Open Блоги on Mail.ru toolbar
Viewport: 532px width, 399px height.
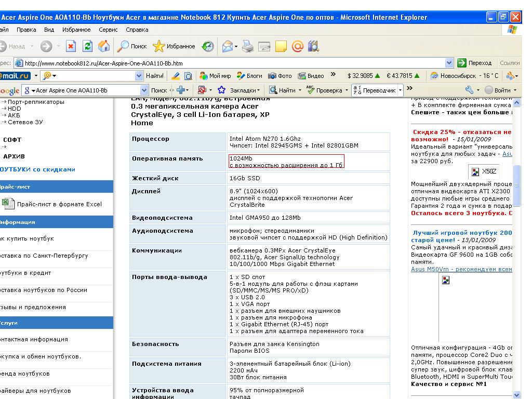(250, 76)
